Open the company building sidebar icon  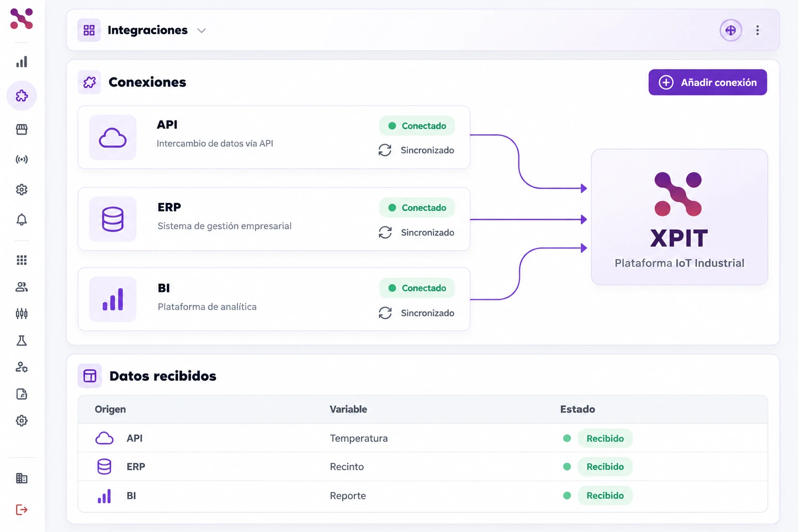point(21,478)
